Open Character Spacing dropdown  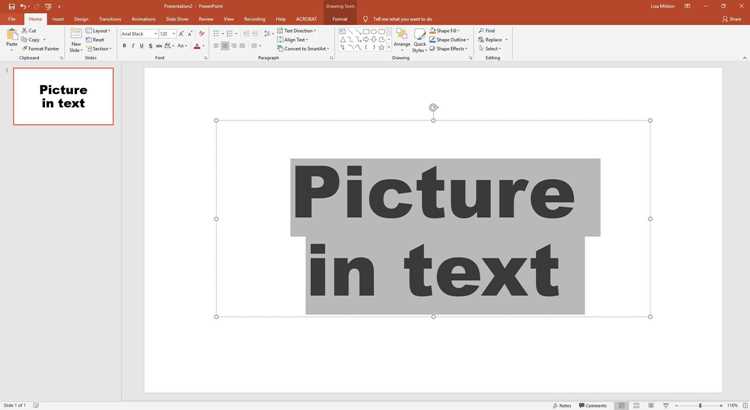(x=169, y=46)
